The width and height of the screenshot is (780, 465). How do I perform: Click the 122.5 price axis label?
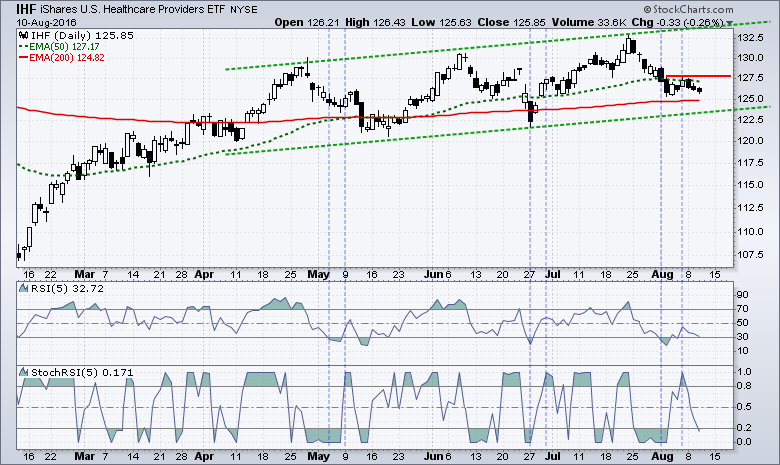tap(750, 120)
